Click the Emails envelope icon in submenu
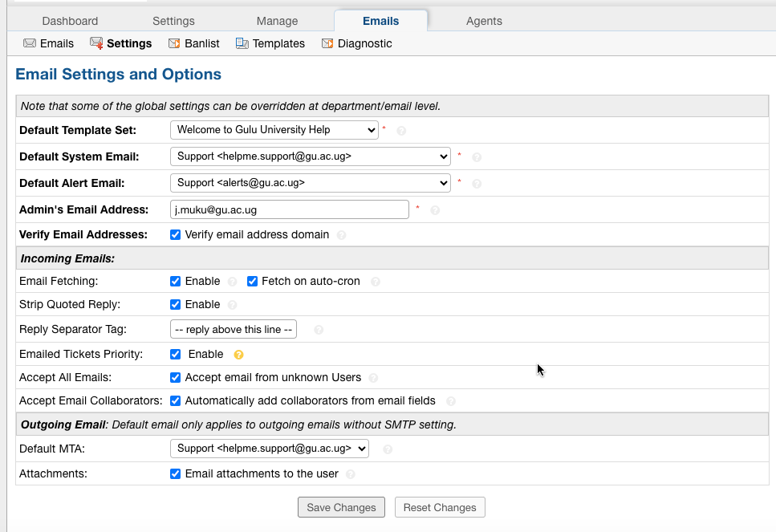 pyautogui.click(x=30, y=43)
